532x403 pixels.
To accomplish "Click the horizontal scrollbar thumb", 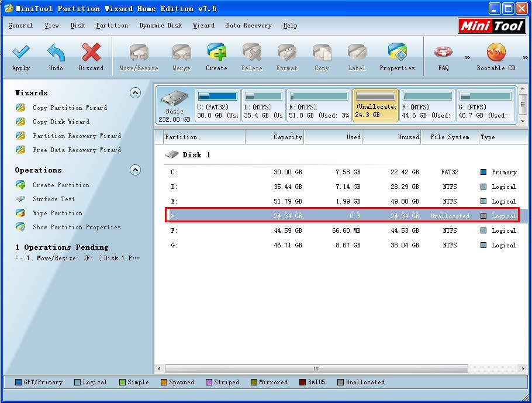I will click(316, 368).
